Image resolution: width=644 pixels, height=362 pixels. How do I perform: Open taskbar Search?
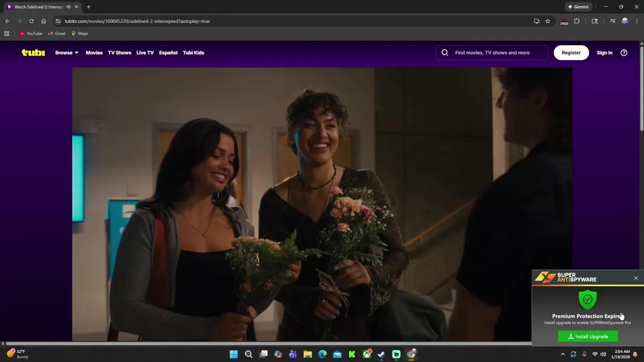coord(249,354)
